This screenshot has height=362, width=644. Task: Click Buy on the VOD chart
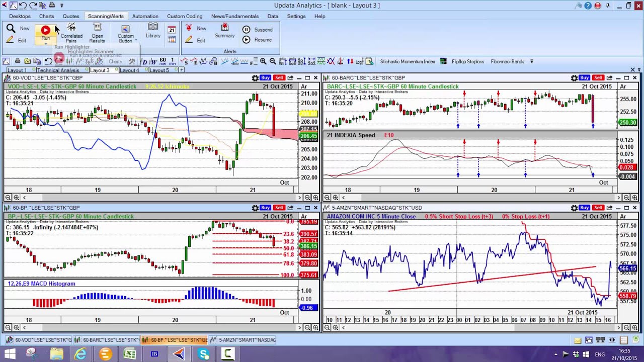pyautogui.click(x=265, y=78)
